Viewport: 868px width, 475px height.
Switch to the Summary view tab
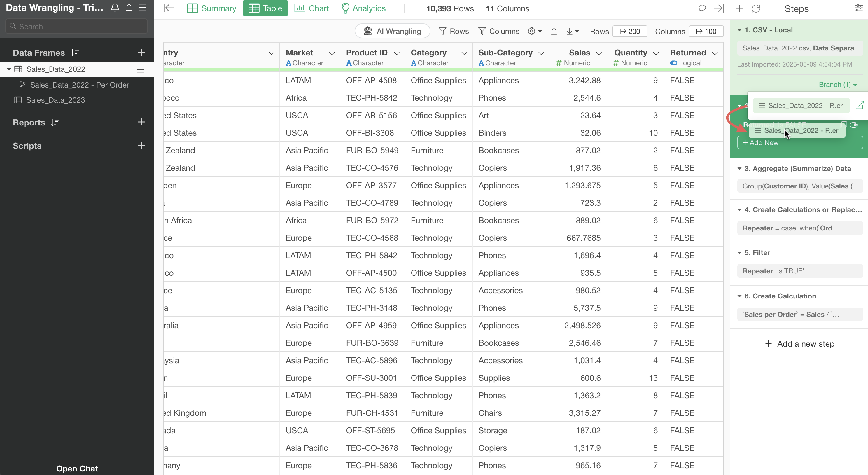(212, 8)
